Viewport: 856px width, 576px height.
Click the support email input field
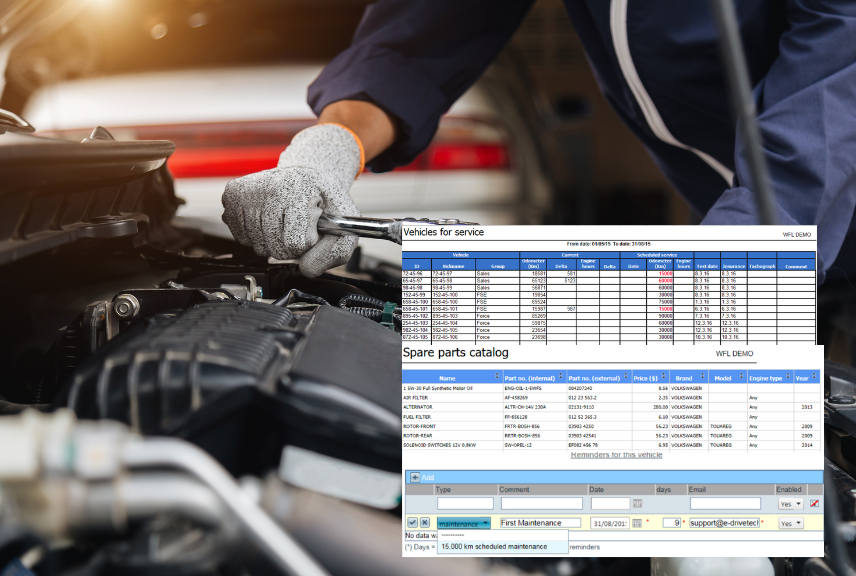(723, 523)
